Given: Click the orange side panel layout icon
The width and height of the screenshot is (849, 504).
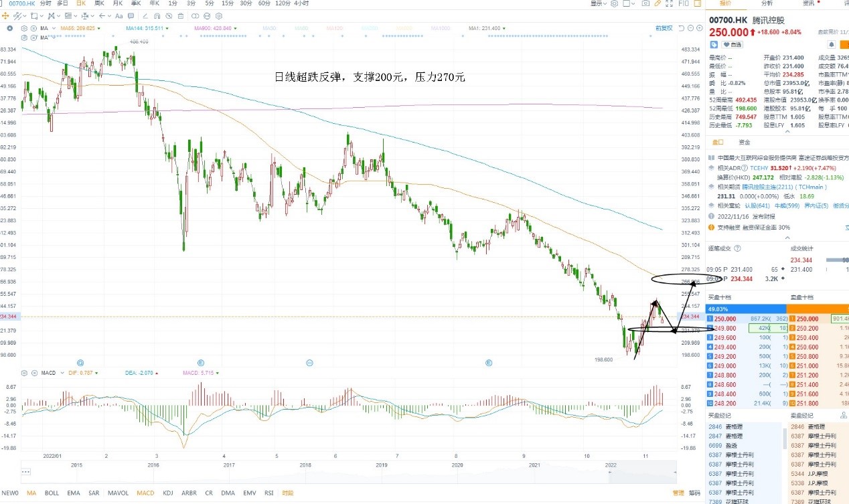Looking at the screenshot, I should point(697,3).
